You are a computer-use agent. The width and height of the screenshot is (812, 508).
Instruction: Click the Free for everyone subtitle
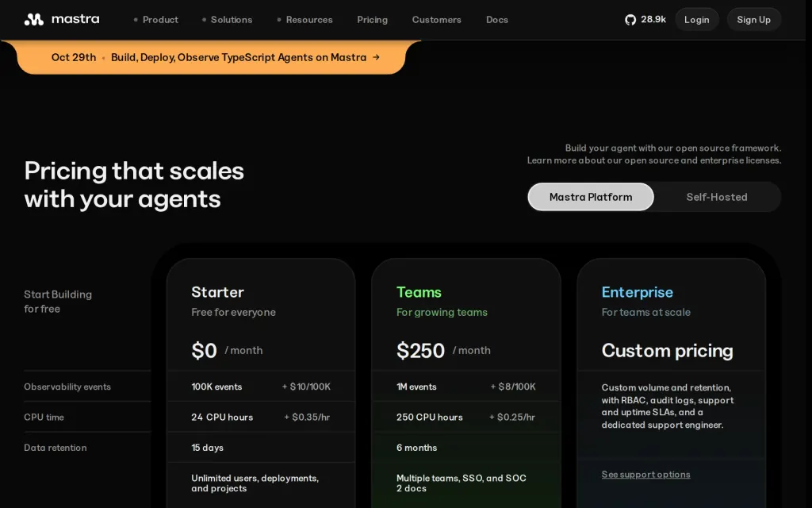click(234, 312)
